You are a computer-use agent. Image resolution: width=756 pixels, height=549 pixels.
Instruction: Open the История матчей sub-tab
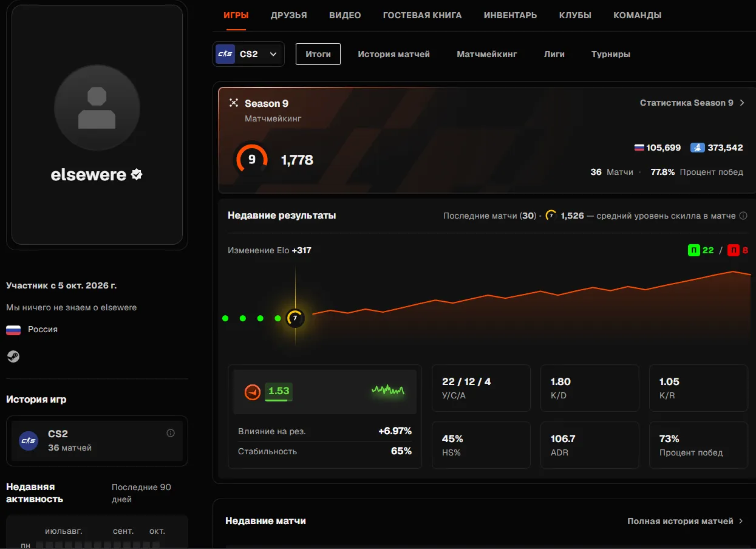tap(393, 54)
